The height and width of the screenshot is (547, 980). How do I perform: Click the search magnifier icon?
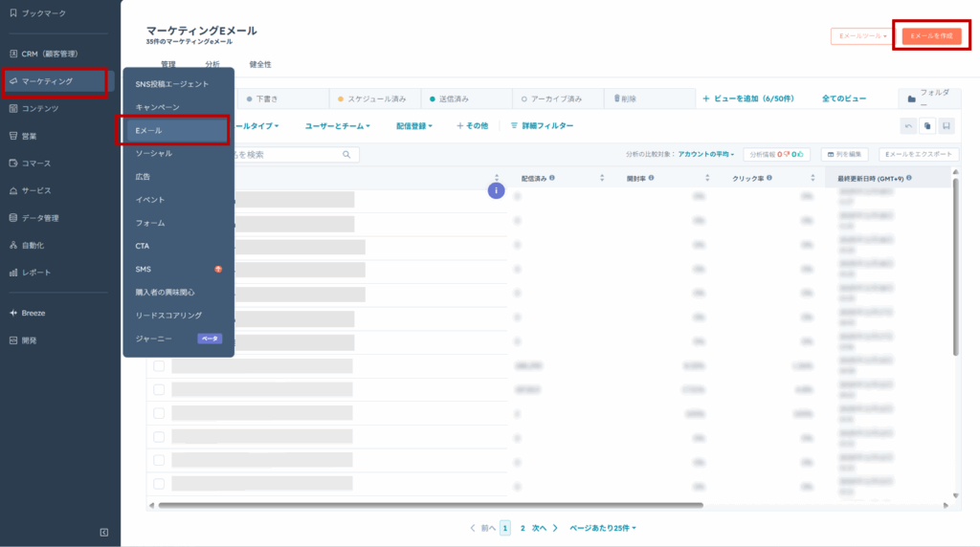346,154
